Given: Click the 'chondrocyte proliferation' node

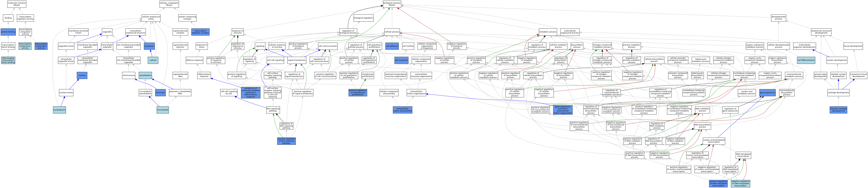Looking at the screenshot, I should pos(368,76).
